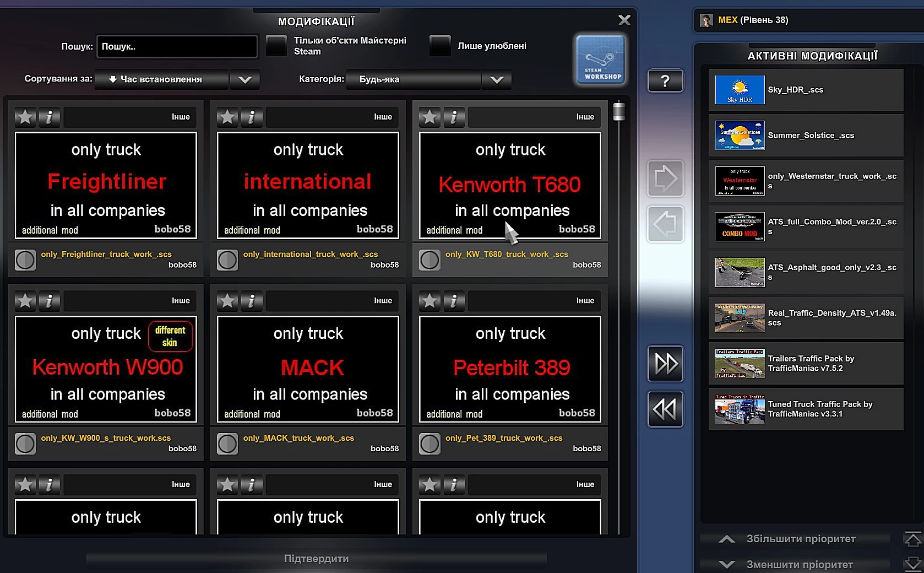Mark the Freightliner mod as favorite
This screenshot has height=573, width=924.
(x=25, y=117)
